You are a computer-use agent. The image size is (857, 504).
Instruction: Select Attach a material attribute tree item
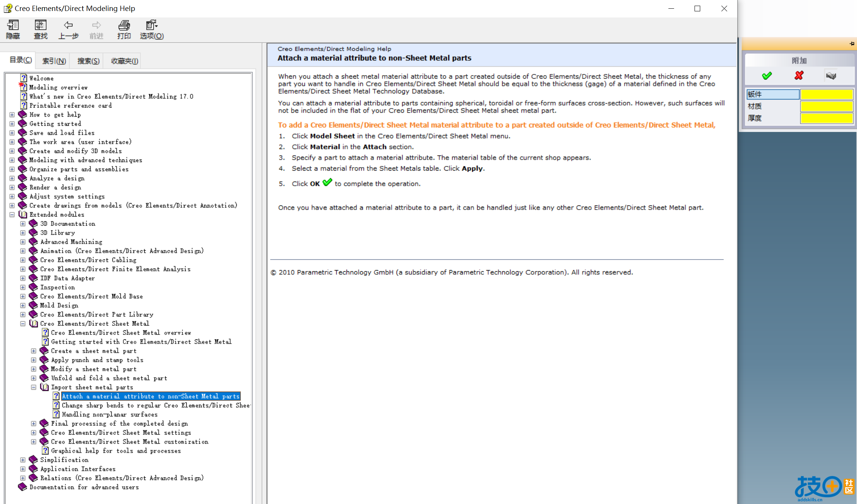tap(151, 396)
